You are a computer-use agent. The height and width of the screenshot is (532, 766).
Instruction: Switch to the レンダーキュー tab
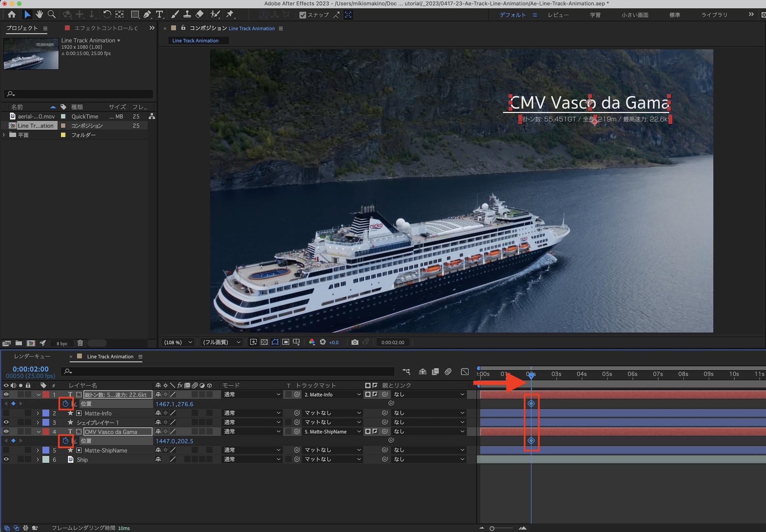tap(32, 356)
